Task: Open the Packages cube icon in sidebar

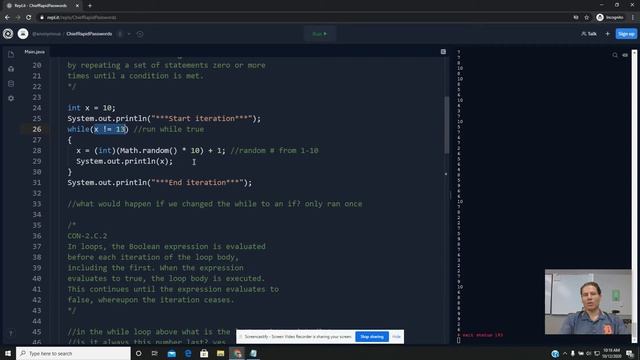Action: click(x=11, y=69)
